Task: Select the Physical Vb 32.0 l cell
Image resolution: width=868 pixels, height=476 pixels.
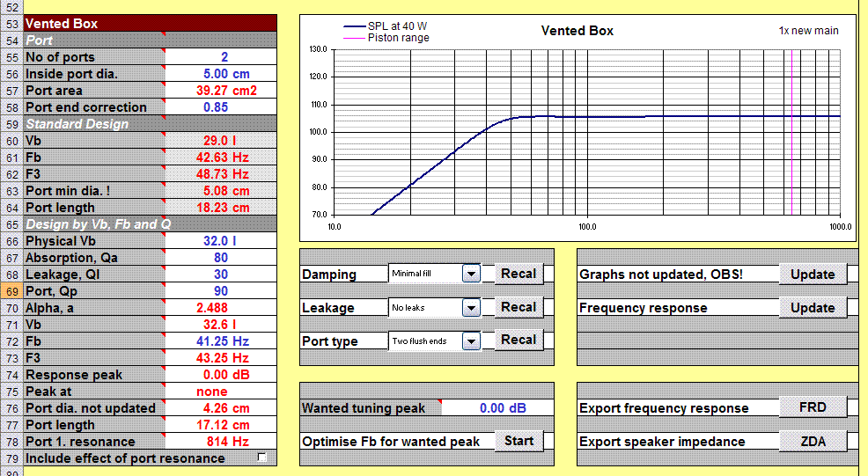Action: [x=221, y=241]
